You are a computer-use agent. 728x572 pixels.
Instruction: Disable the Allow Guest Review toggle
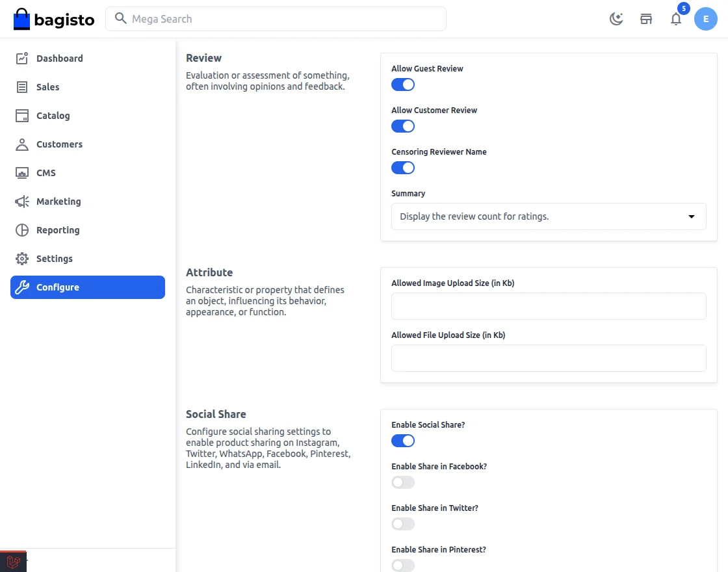pyautogui.click(x=403, y=84)
